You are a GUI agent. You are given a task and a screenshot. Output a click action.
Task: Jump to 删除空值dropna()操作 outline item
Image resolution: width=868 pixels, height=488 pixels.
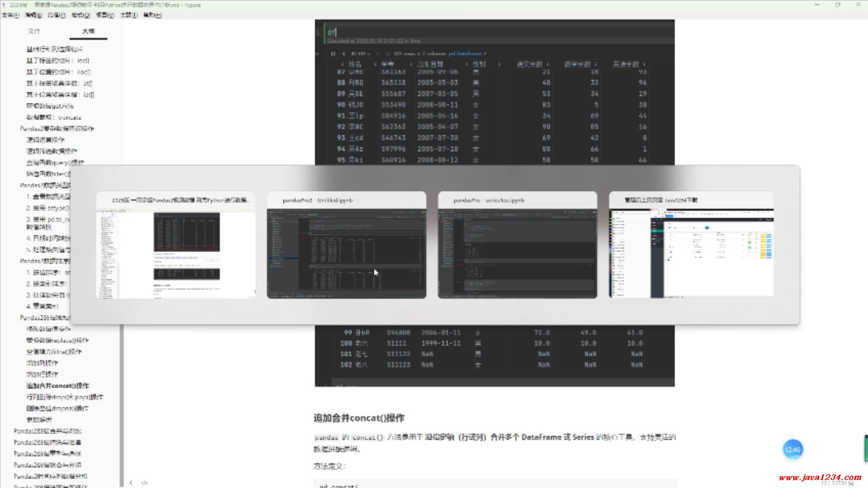[x=57, y=408]
